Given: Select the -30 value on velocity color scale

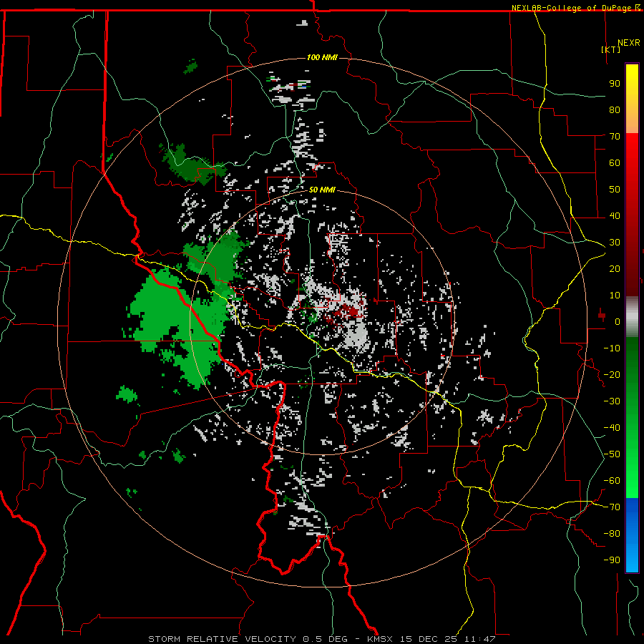Looking at the screenshot, I should (x=612, y=401).
